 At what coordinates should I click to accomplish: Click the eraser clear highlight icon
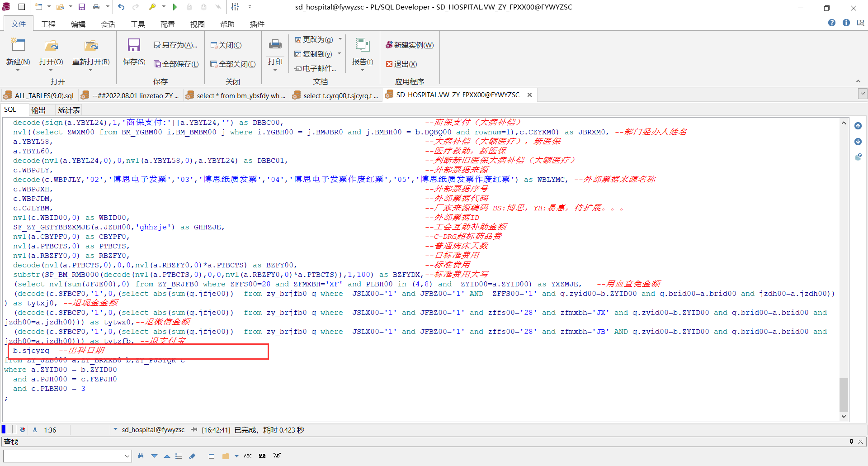[192, 456]
